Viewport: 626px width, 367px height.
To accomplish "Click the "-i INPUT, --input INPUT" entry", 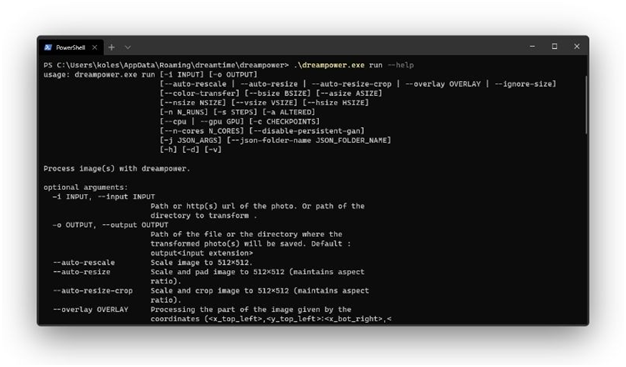I will point(104,197).
